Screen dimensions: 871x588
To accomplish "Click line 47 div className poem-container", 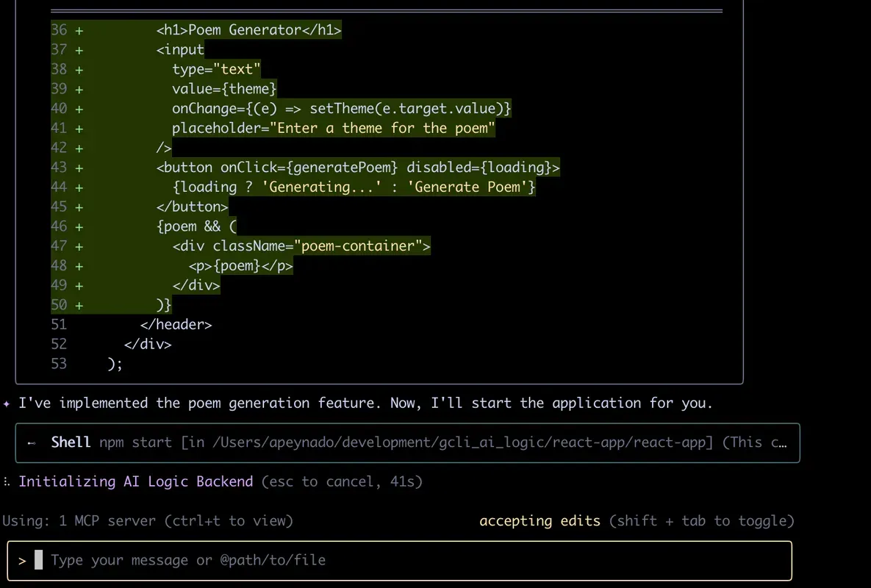I will (x=301, y=246).
